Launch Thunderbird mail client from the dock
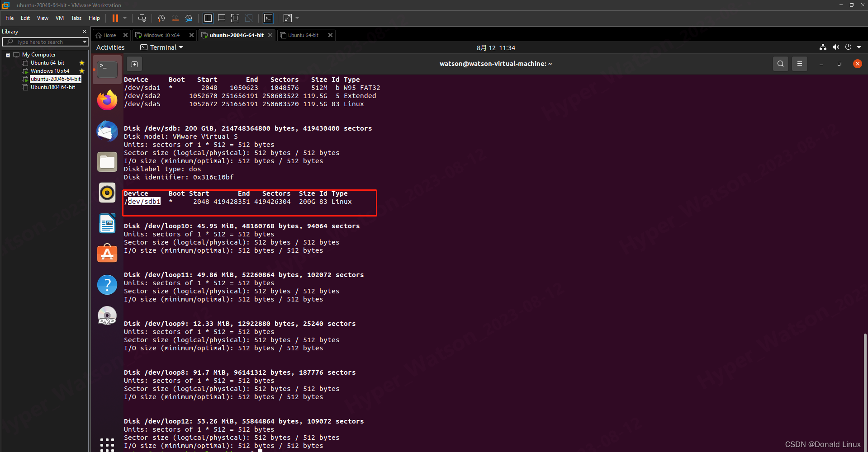The height and width of the screenshot is (452, 868). click(x=107, y=131)
